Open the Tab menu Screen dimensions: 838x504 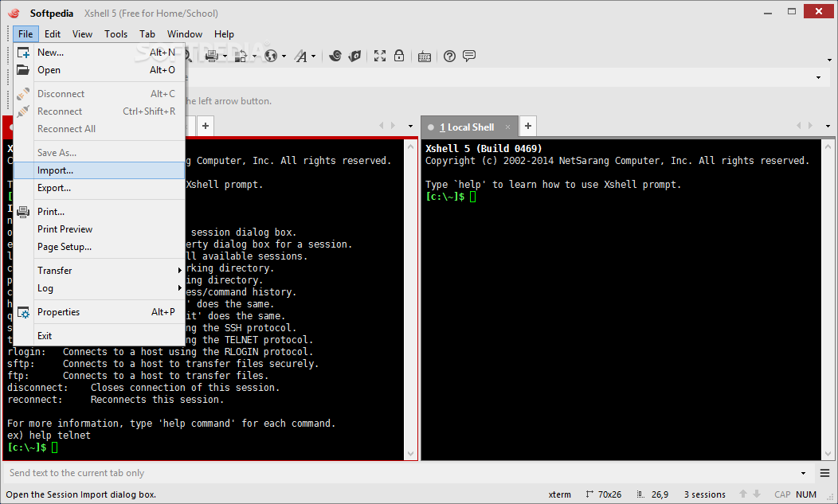point(147,33)
